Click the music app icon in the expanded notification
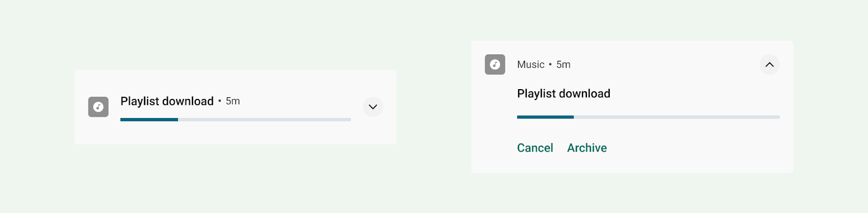 pyautogui.click(x=495, y=65)
